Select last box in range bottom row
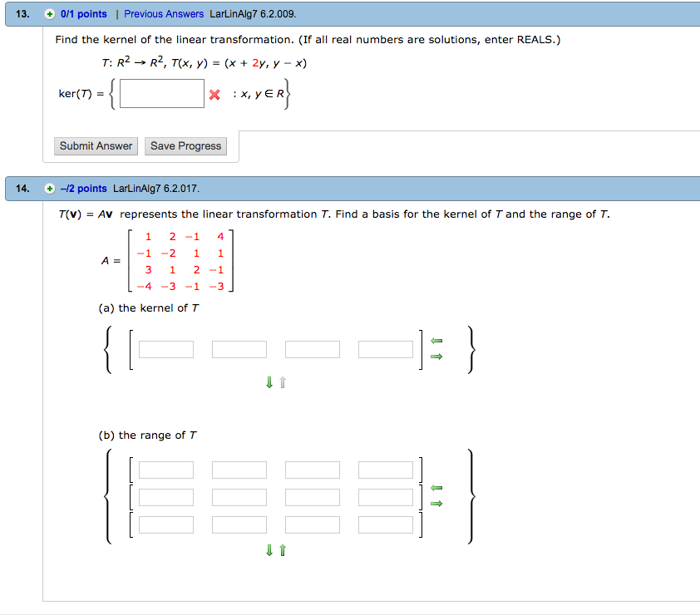The width and height of the screenshot is (700, 615). tap(386, 525)
